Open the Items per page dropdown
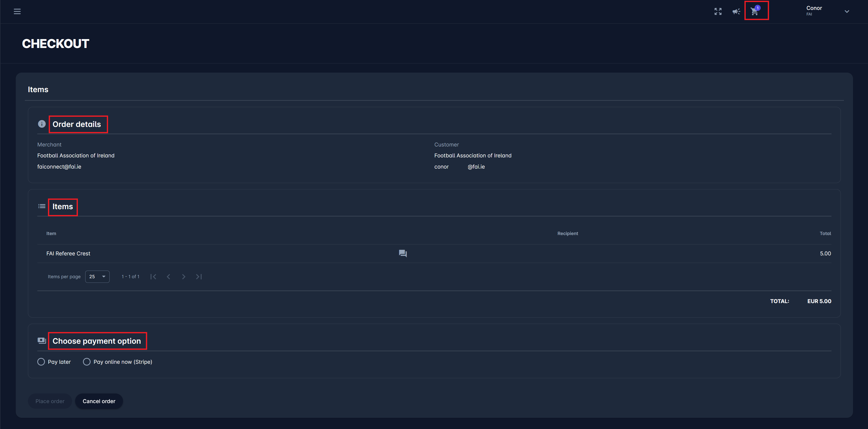The image size is (868, 429). point(97,277)
